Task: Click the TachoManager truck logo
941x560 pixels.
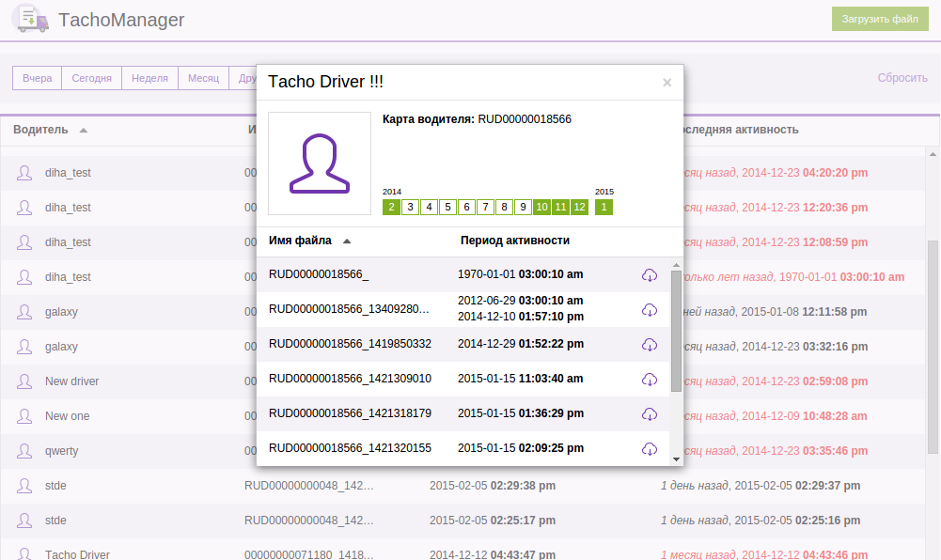Action: 30,19
